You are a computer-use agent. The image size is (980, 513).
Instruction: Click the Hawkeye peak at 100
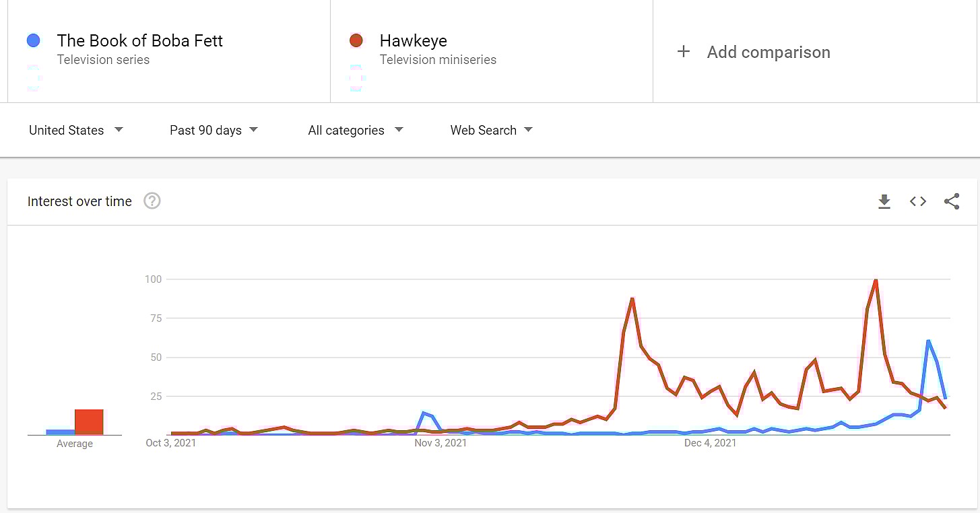click(876, 280)
